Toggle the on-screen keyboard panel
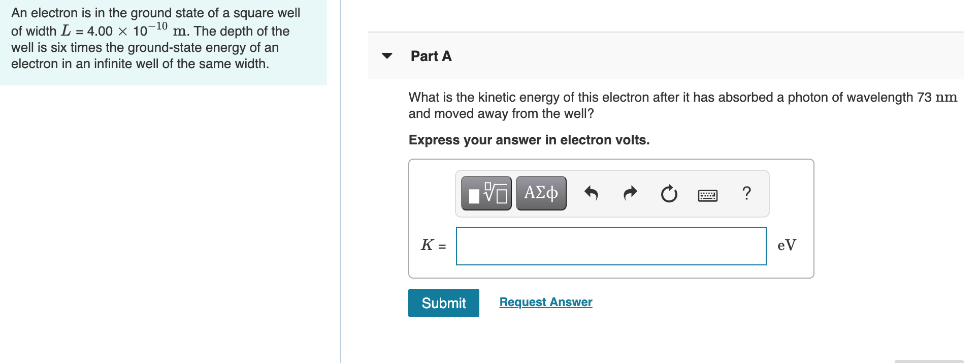The height and width of the screenshot is (363, 980). [x=707, y=194]
